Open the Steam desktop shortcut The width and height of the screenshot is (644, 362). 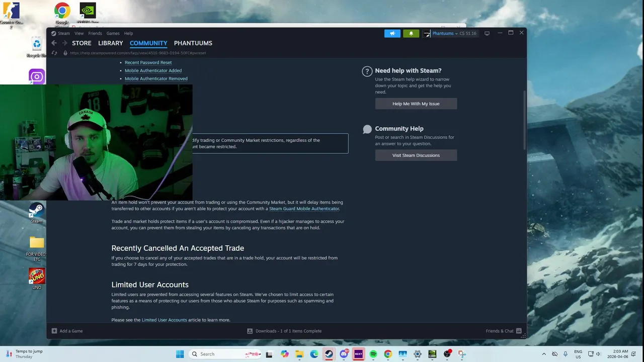[37, 212]
